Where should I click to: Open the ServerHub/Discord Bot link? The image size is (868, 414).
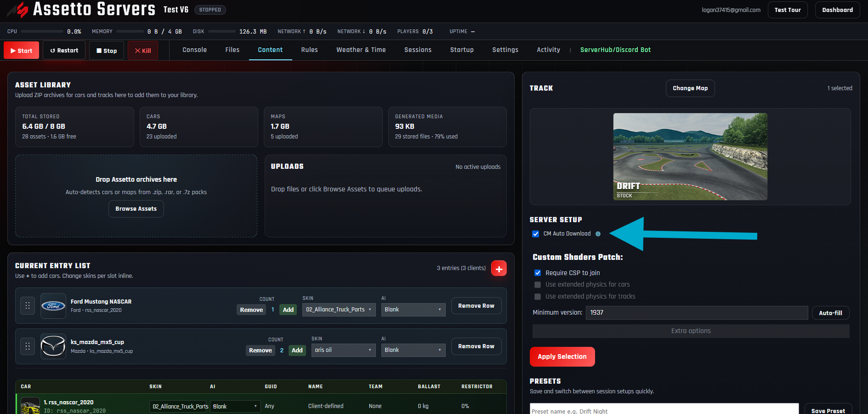[x=615, y=50]
